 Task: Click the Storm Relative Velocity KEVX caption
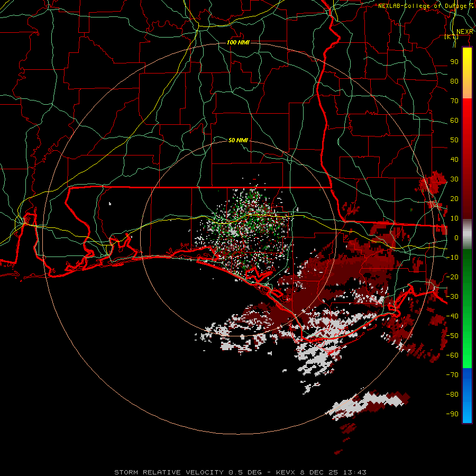point(240,472)
